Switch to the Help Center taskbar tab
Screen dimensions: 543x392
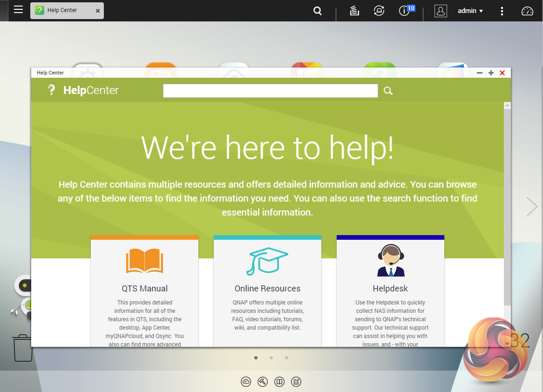click(67, 10)
